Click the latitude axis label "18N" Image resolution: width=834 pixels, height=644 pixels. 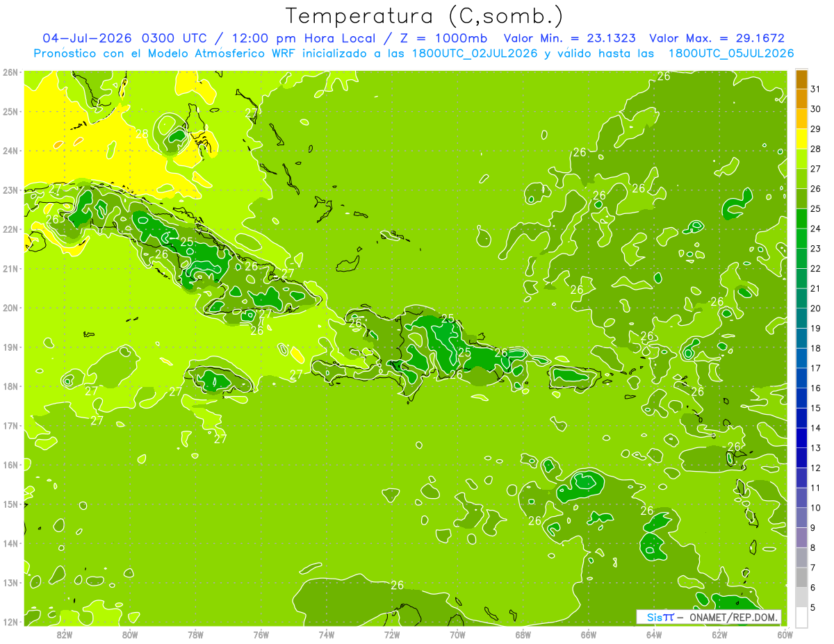tap(10, 386)
